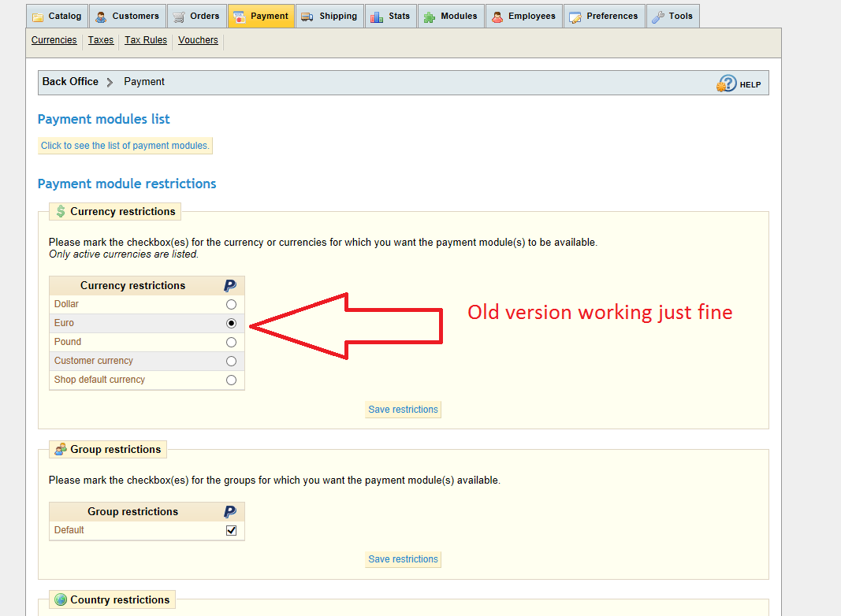Save restrictions for Currency section
Viewport: 841px width, 616px height.
[403, 410]
